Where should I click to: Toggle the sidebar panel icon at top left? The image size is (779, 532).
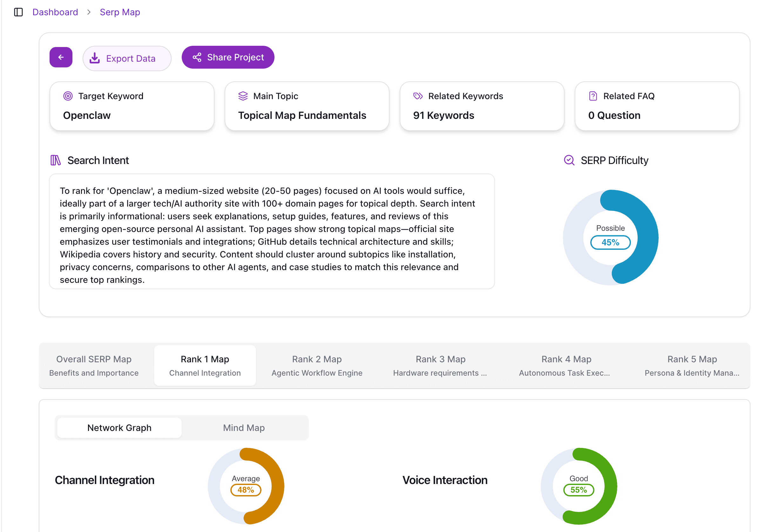click(18, 12)
